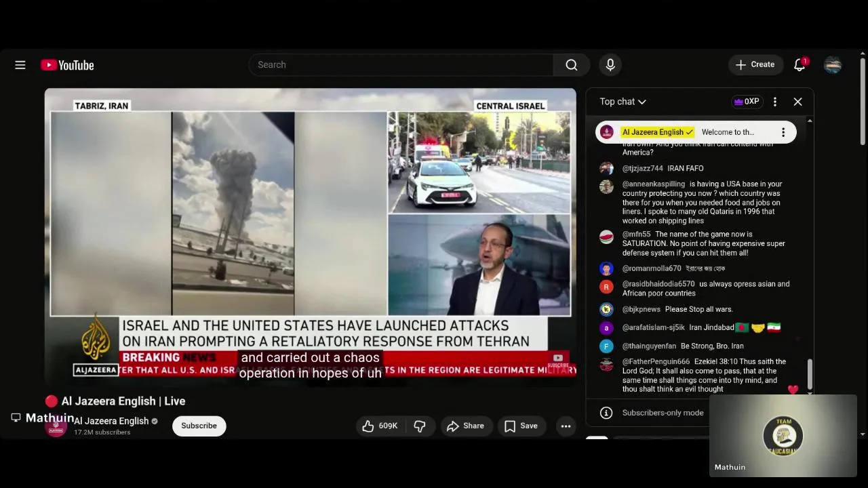
Task: Open the Al Jazeera English channel name
Action: point(111,421)
